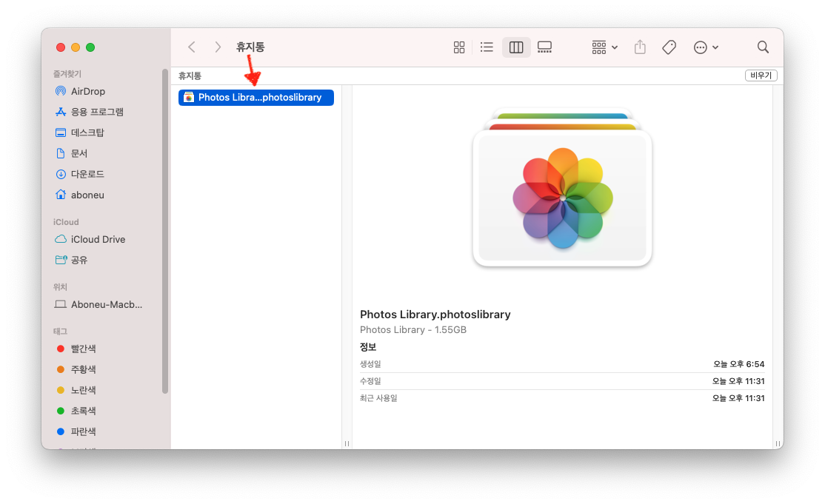
Task: Click the search magnifier icon
Action: (763, 47)
